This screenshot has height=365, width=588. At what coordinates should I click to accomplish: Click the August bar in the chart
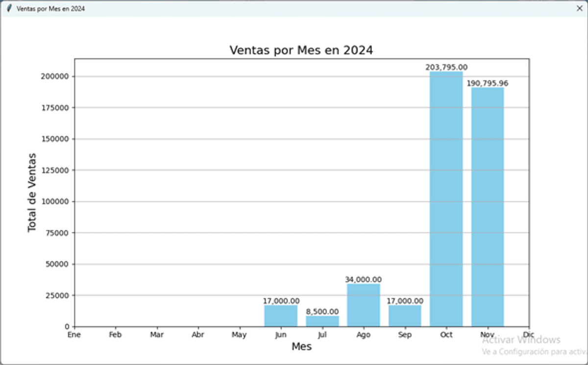coord(363,305)
